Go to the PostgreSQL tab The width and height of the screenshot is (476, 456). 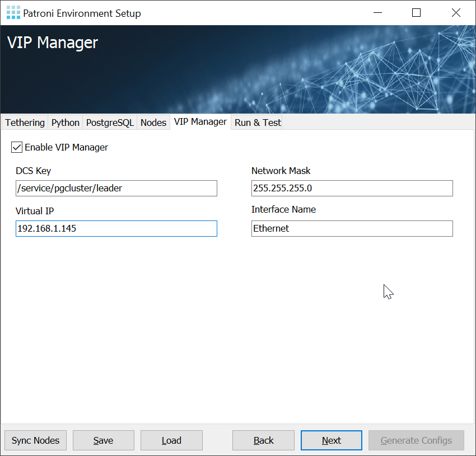(110, 123)
